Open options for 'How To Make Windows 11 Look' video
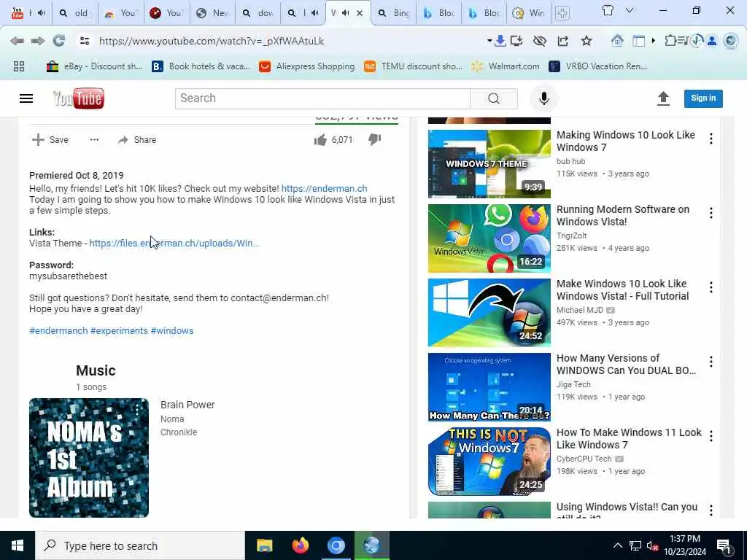The image size is (747, 560). [711, 436]
